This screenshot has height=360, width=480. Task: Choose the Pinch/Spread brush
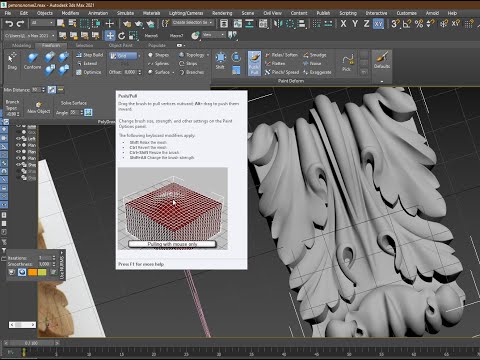[282, 72]
